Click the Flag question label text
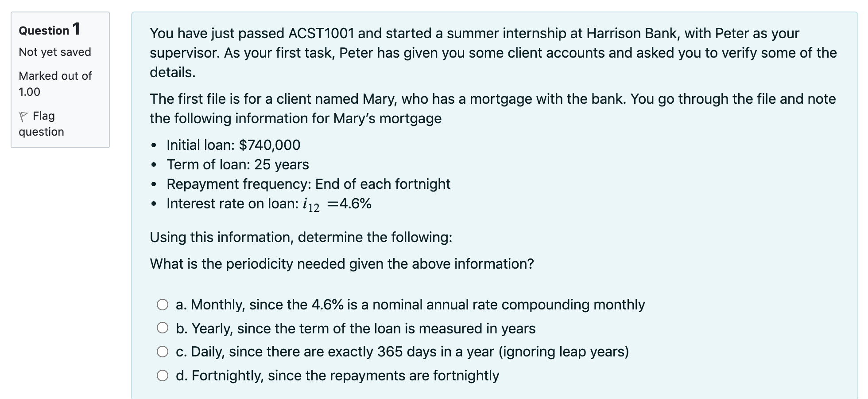 [x=43, y=116]
